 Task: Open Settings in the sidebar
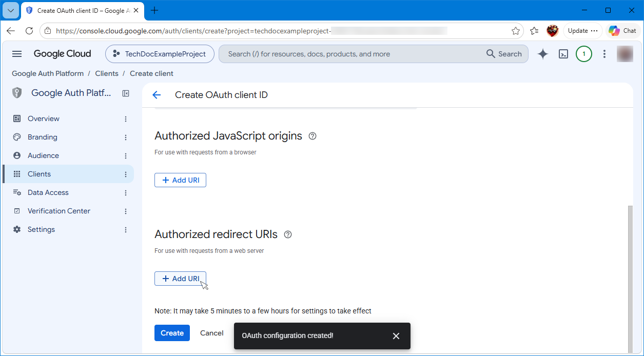[x=41, y=229]
